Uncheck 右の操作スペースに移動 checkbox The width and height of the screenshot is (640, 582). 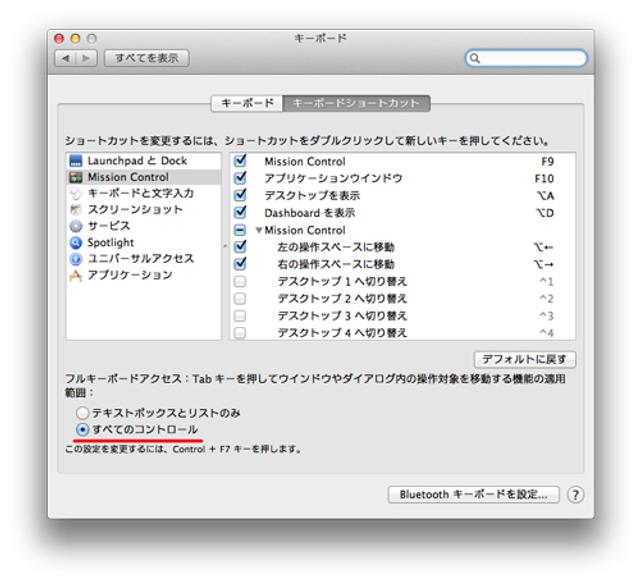[x=240, y=263]
